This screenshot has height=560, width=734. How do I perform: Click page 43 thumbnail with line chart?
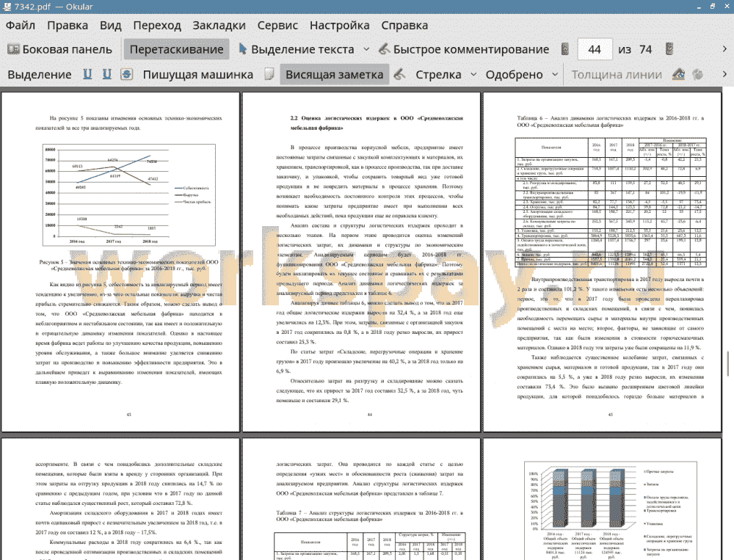tap(121, 262)
